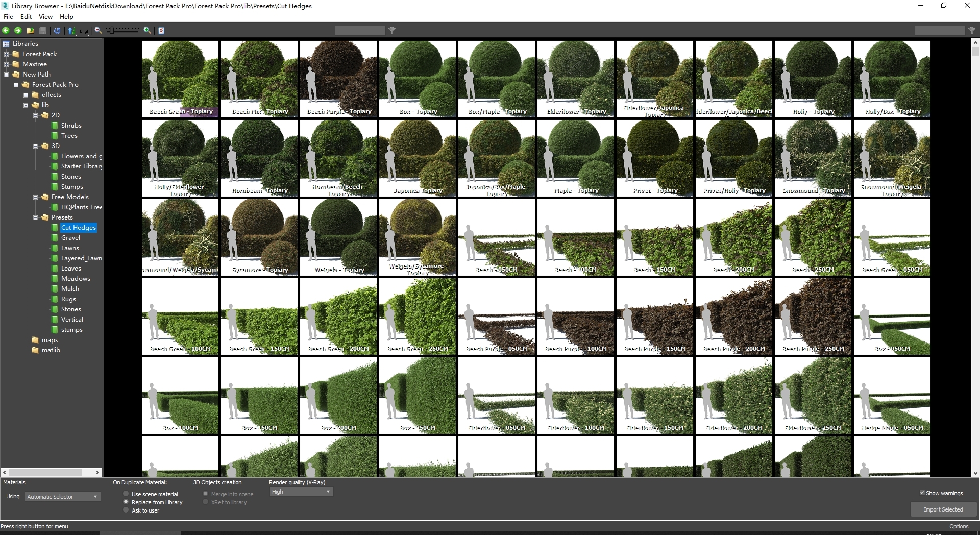Image resolution: width=980 pixels, height=535 pixels.
Task: Open the Render quality dropdown set to High
Action: 301,492
